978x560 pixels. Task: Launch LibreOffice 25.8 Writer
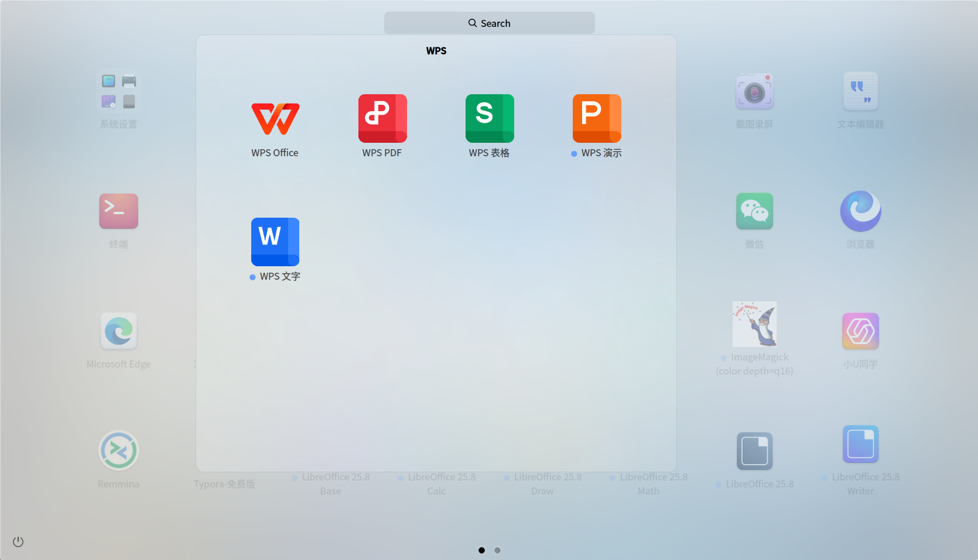coord(861,444)
